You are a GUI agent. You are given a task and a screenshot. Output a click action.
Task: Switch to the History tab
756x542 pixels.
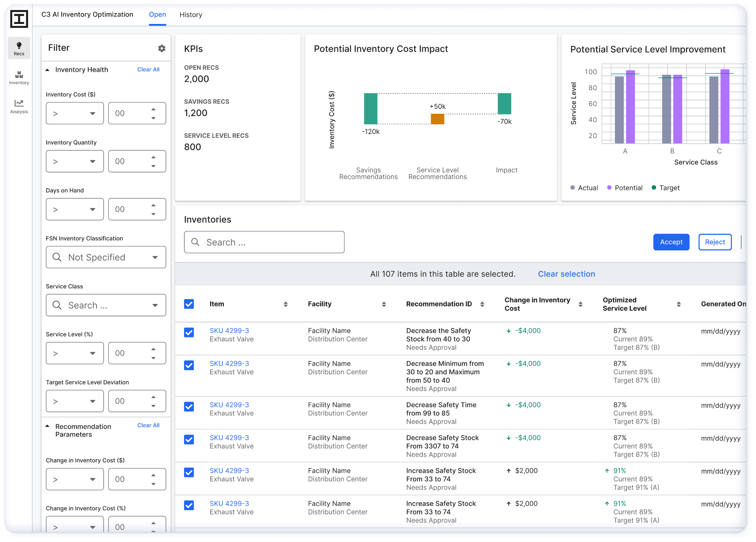[x=191, y=15]
